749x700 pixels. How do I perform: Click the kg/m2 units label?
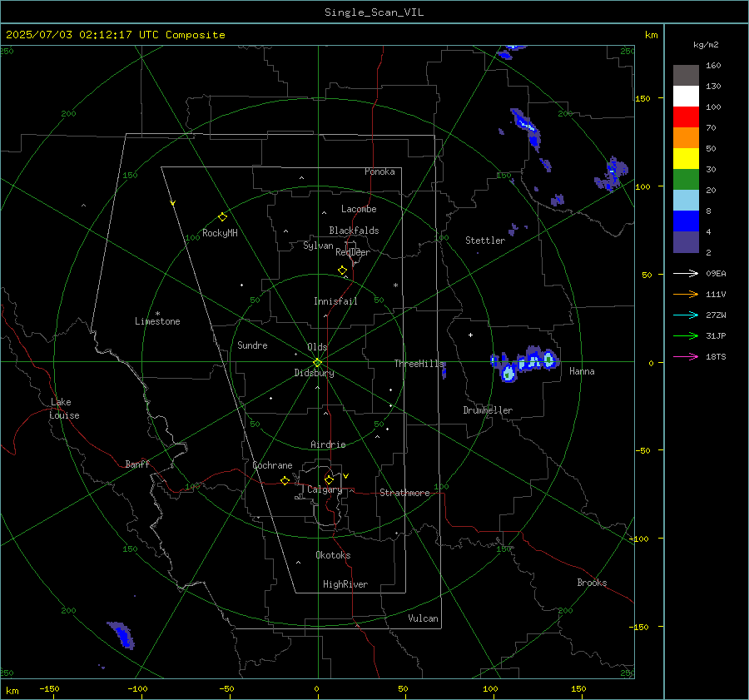[706, 45]
